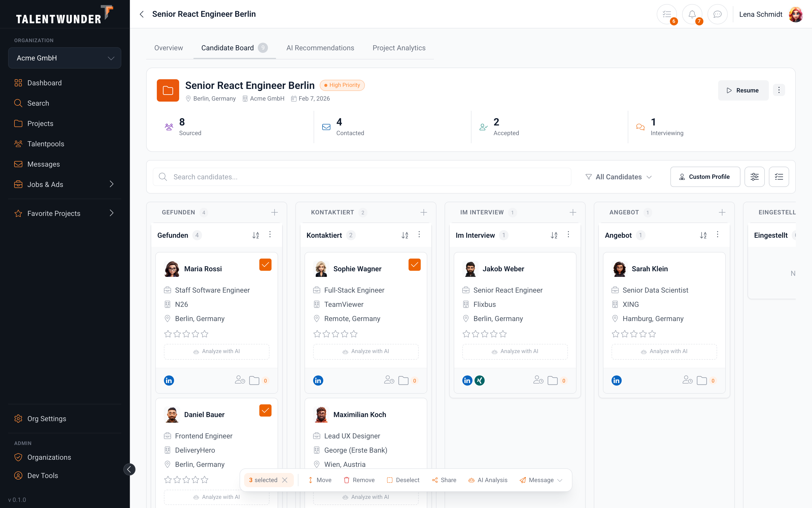Open Maria Rossi's LinkedIn profile icon
The height and width of the screenshot is (508, 812).
[169, 380]
